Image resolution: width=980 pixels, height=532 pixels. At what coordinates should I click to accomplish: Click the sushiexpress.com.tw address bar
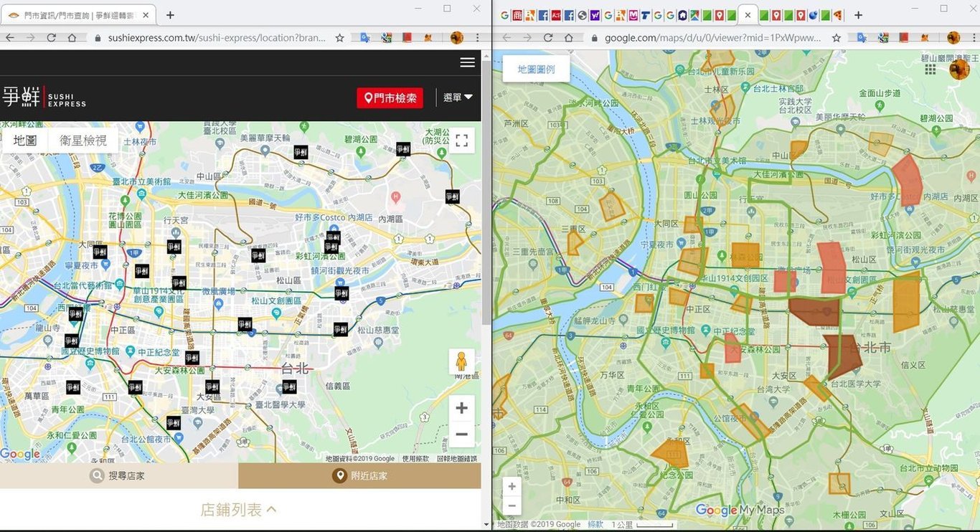(x=217, y=37)
